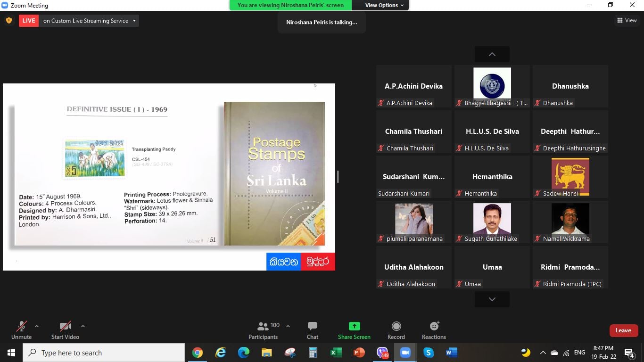Select piumali paranamana's video tile
Viewport: 644px width, 362px height.
(x=413, y=222)
